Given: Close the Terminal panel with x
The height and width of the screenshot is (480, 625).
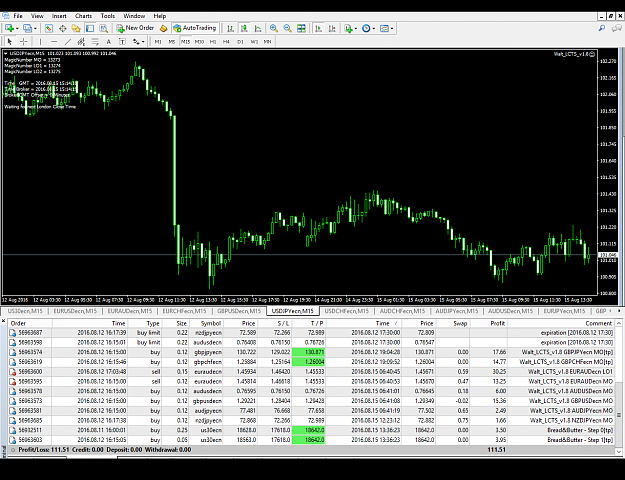Looking at the screenshot, I should 3,320.
